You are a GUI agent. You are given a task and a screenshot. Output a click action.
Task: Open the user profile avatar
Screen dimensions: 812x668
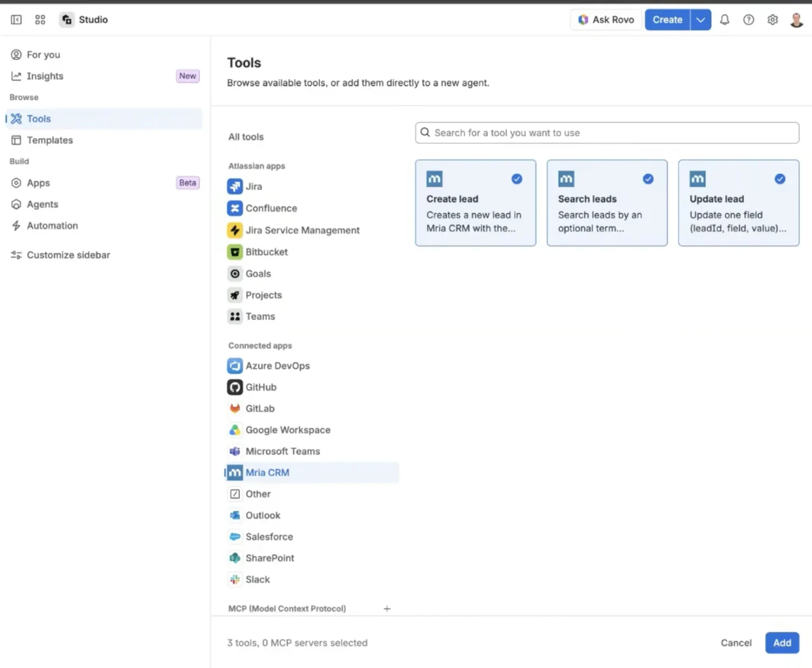[x=797, y=20]
